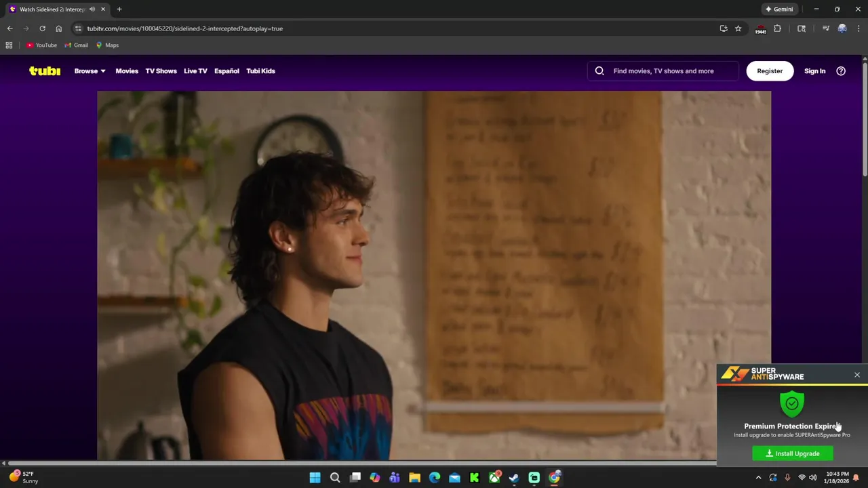Open the Tubi help question mark icon

pyautogui.click(x=841, y=71)
